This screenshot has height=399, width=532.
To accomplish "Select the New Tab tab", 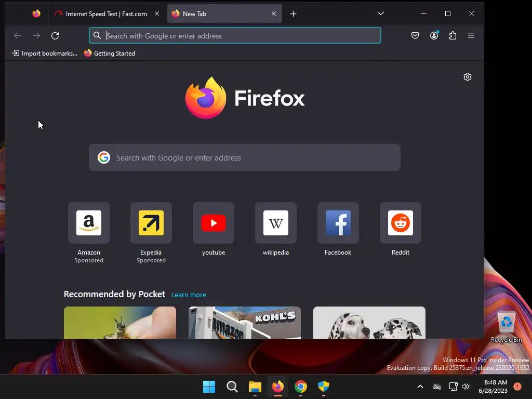I will pos(224,14).
